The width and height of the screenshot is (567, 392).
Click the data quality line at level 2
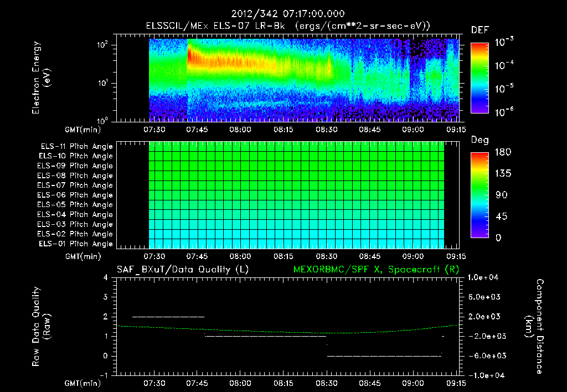168,317
